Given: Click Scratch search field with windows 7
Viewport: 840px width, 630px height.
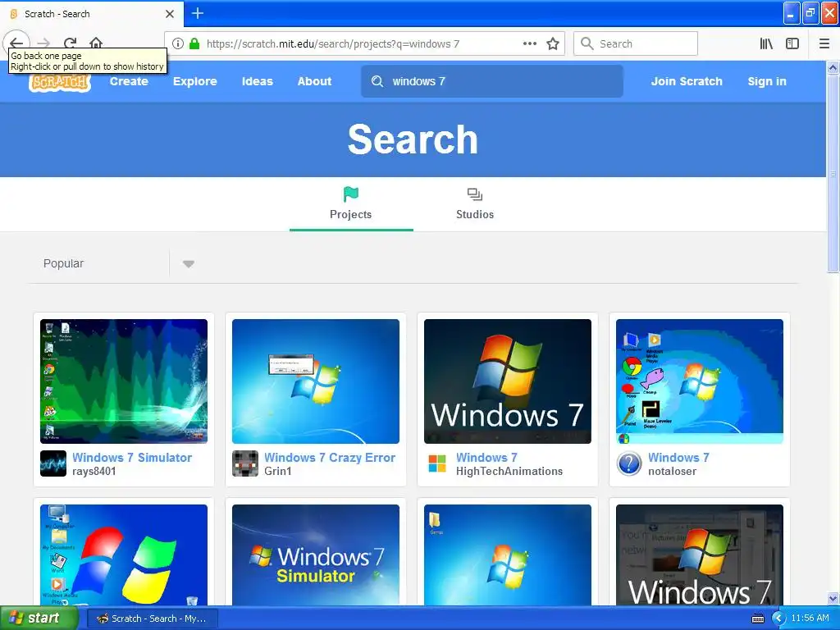Looking at the screenshot, I should coord(492,81).
